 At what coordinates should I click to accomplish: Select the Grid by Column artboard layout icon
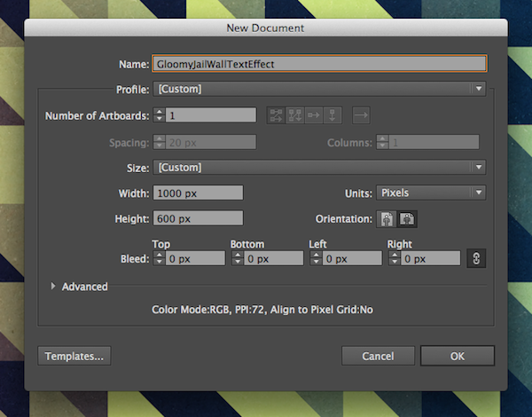point(296,114)
